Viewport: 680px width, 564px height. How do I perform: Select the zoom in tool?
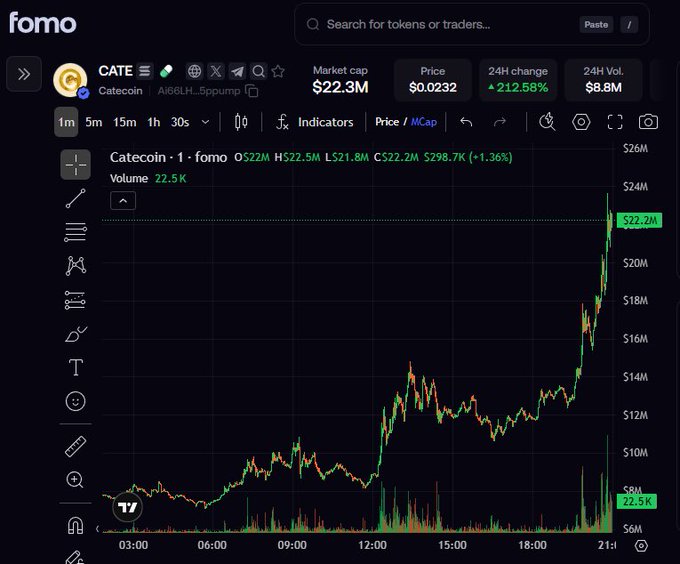pyautogui.click(x=75, y=480)
